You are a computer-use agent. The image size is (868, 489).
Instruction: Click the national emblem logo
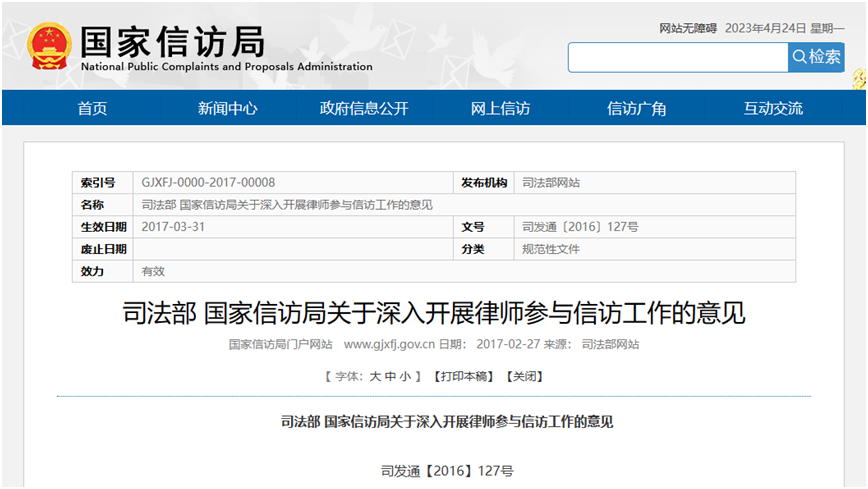pyautogui.click(x=49, y=47)
